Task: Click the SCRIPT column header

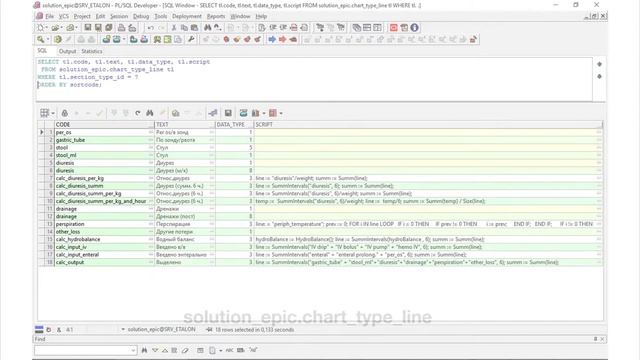Action: click(428, 124)
